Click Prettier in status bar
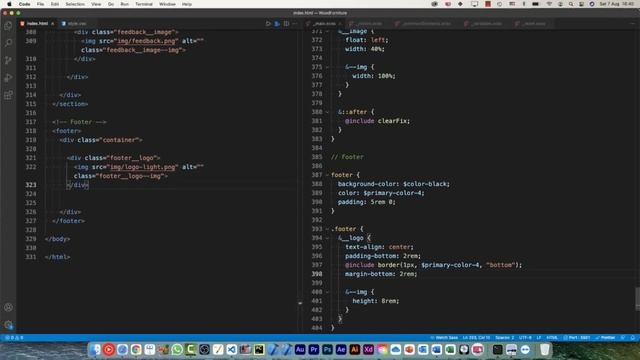 pyautogui.click(x=605, y=338)
